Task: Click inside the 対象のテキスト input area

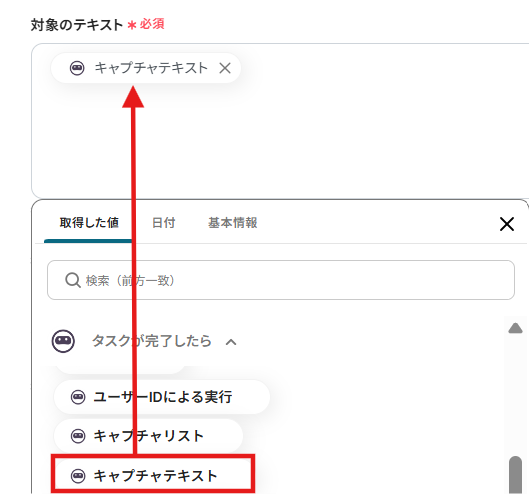Action: point(280,120)
